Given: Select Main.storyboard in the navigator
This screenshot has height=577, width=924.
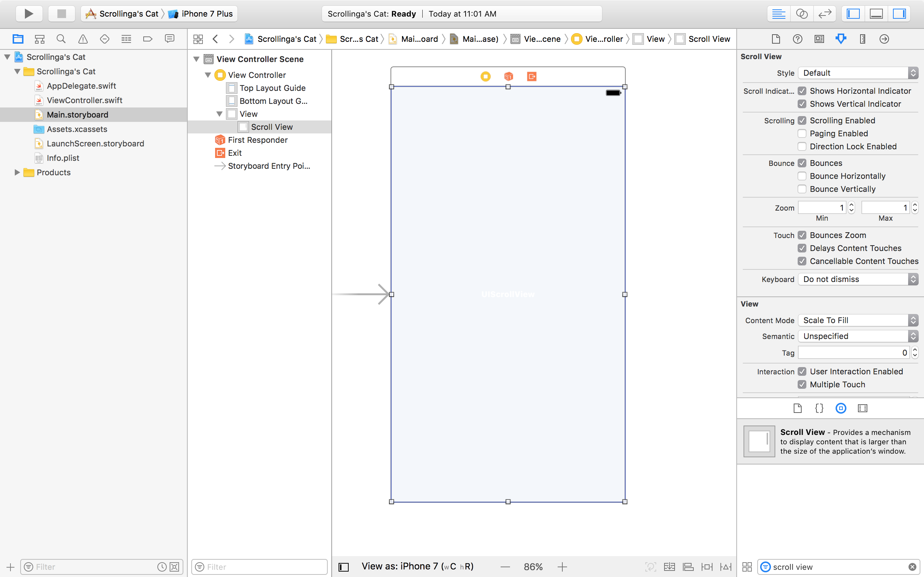Looking at the screenshot, I should click(77, 114).
